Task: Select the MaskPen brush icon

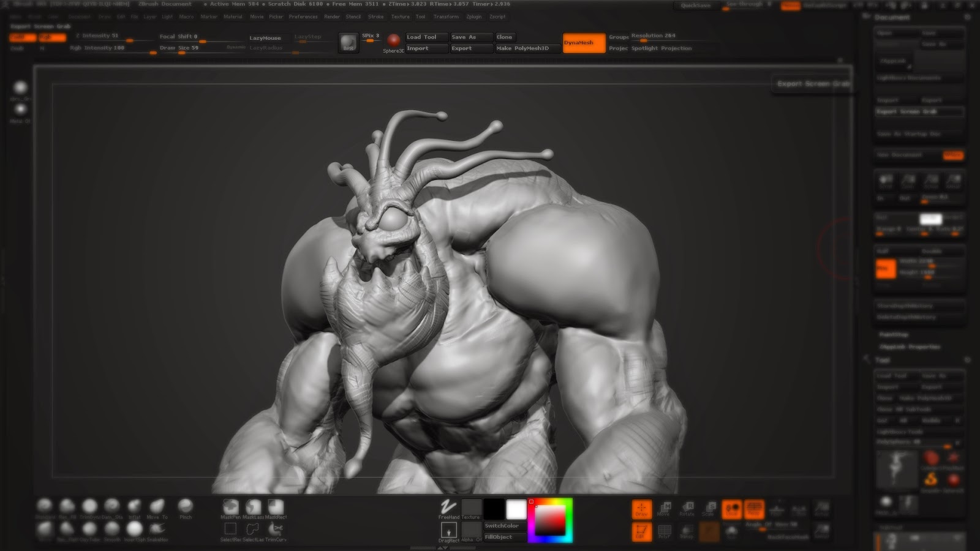Action: 230,506
